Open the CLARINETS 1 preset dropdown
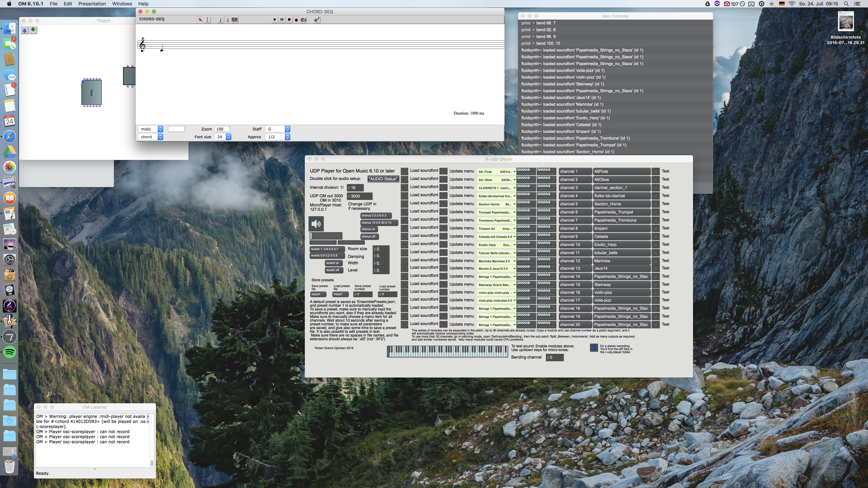 click(x=497, y=188)
